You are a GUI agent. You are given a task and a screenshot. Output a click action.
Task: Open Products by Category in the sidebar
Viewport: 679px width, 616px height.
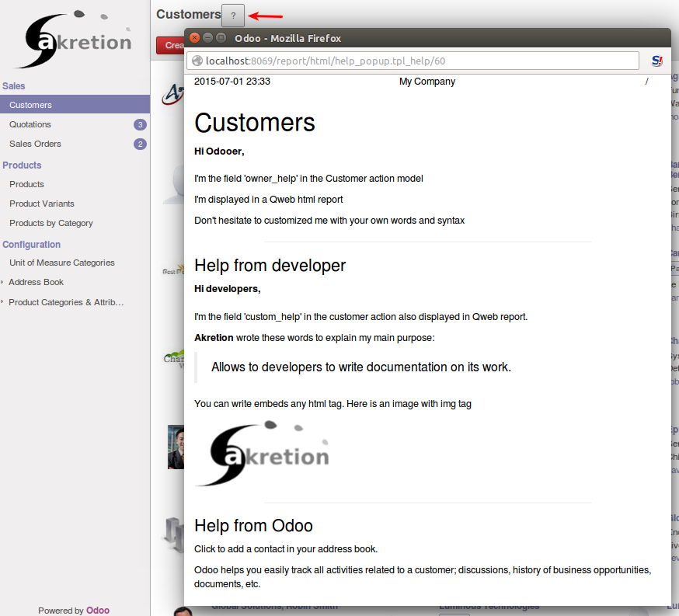coord(51,223)
